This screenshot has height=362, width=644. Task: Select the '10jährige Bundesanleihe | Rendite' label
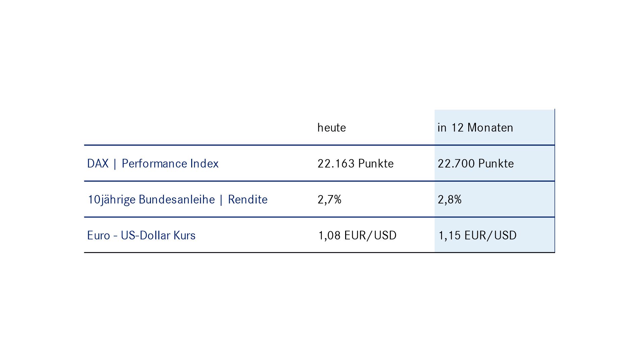pyautogui.click(x=177, y=200)
